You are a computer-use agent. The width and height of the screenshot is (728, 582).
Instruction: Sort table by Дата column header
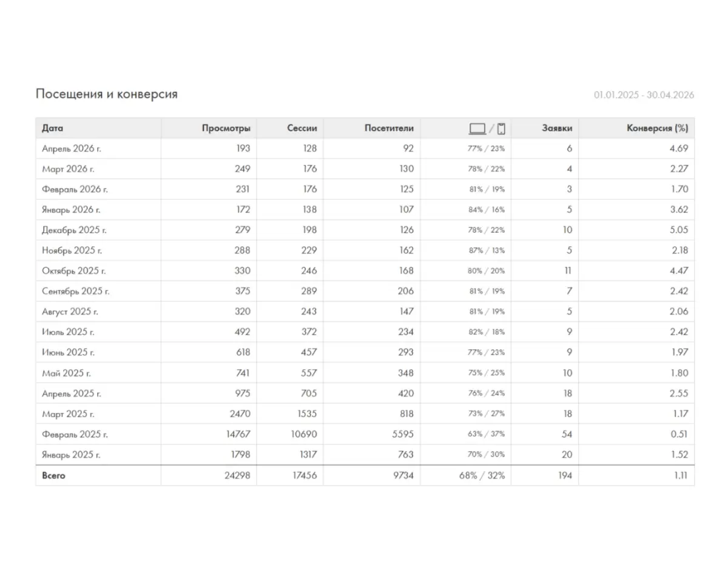click(53, 129)
